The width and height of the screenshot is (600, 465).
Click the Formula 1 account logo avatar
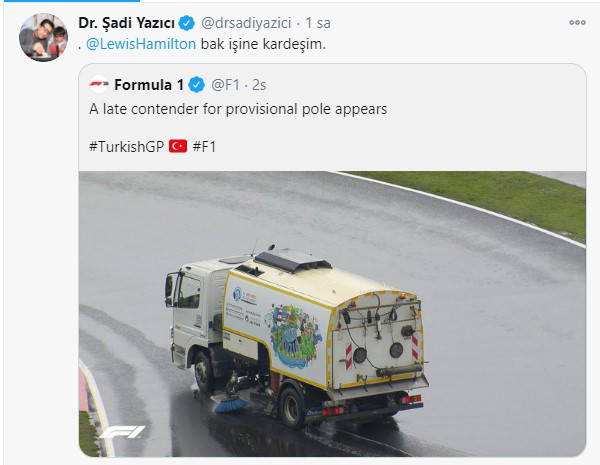pyautogui.click(x=98, y=84)
